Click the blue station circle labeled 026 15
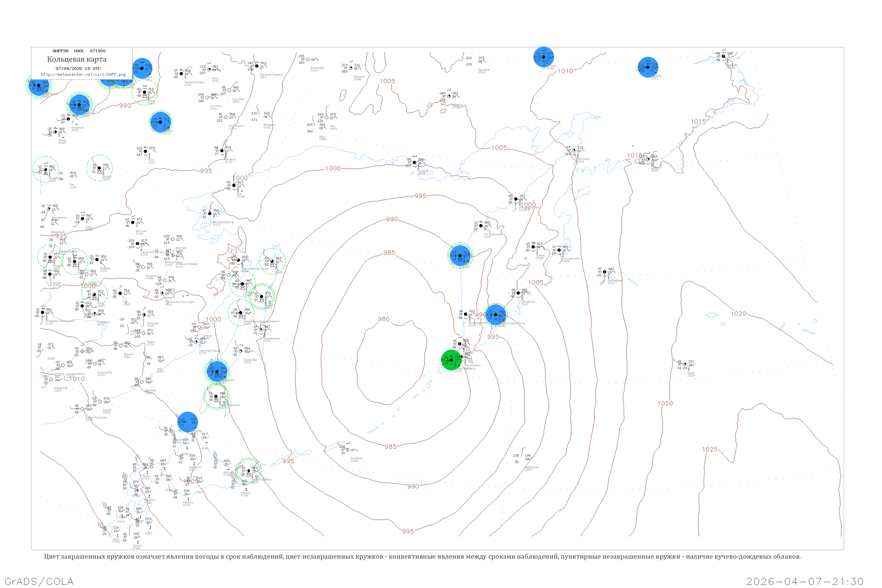This screenshot has height=588, width=882. pos(188,422)
